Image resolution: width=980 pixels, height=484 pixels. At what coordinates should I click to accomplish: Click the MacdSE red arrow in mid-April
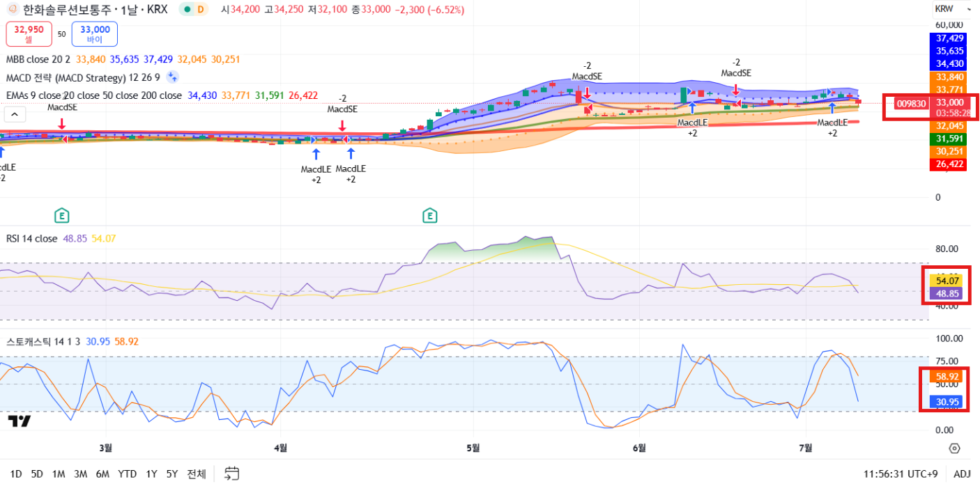click(x=342, y=125)
